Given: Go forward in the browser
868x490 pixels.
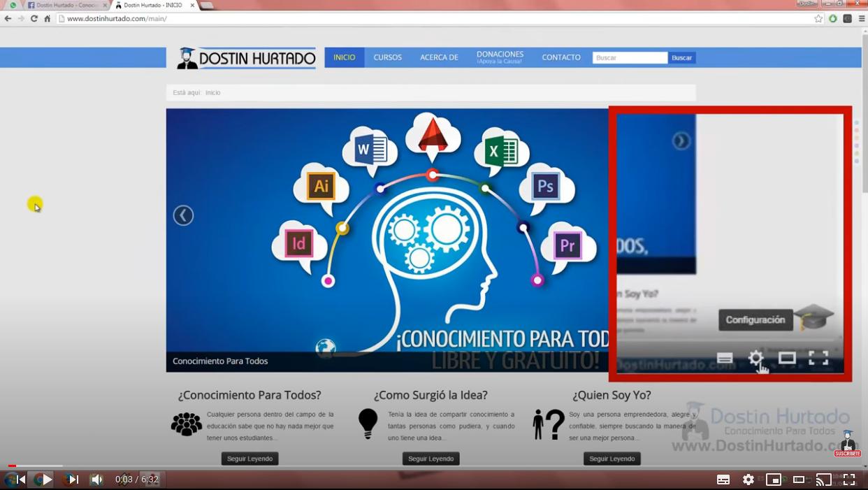Looking at the screenshot, I should click(x=21, y=19).
